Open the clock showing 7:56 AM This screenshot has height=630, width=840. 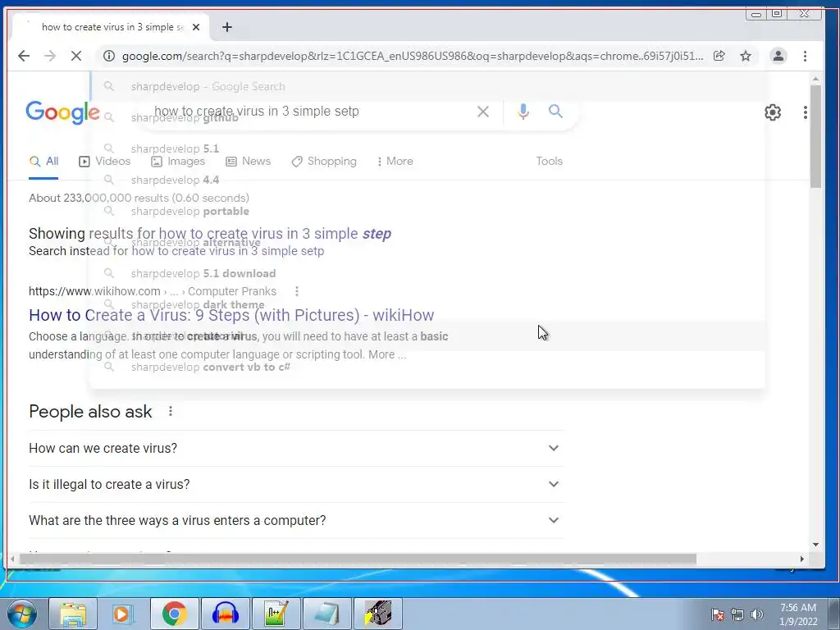(x=798, y=614)
